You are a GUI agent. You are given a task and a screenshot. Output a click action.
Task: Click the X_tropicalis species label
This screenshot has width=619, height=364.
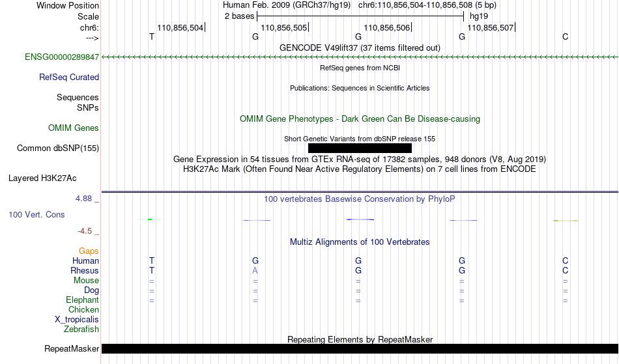[x=77, y=320]
